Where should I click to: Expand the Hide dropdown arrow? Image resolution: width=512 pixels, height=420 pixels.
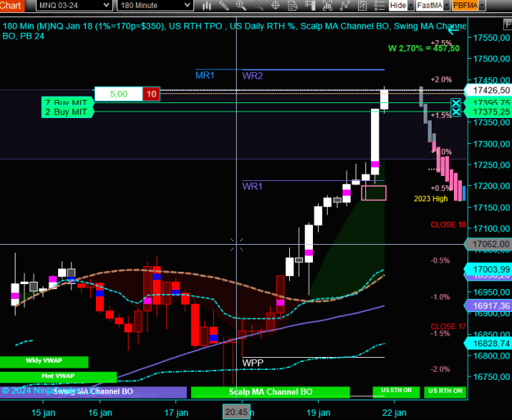(411, 6)
